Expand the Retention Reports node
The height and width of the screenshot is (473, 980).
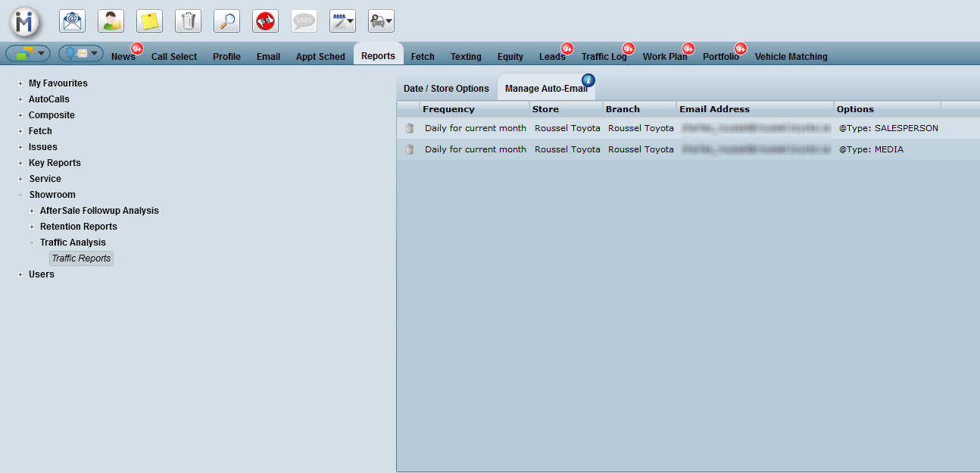click(x=32, y=227)
